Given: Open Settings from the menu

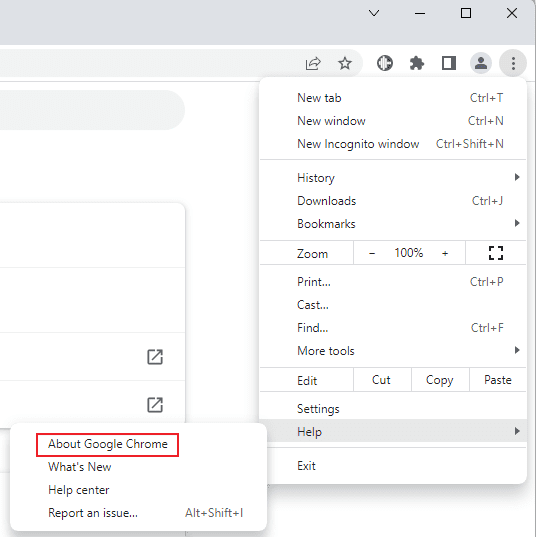Looking at the screenshot, I should (393, 409).
